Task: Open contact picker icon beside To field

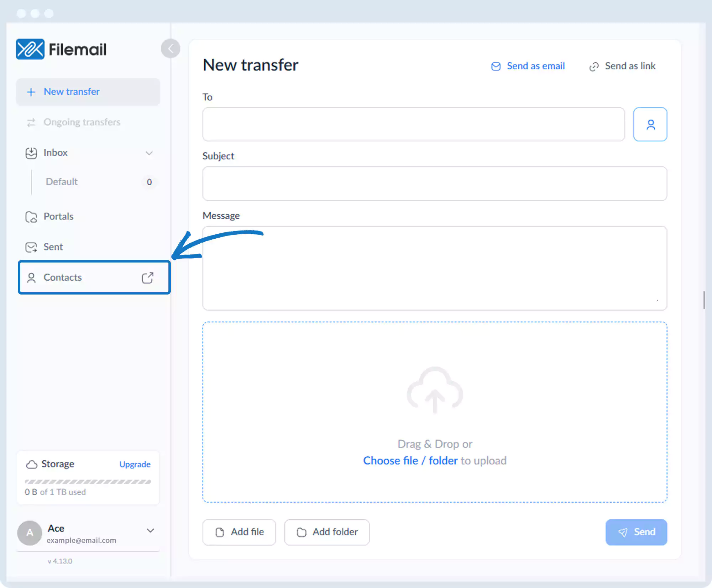Action: (x=650, y=125)
